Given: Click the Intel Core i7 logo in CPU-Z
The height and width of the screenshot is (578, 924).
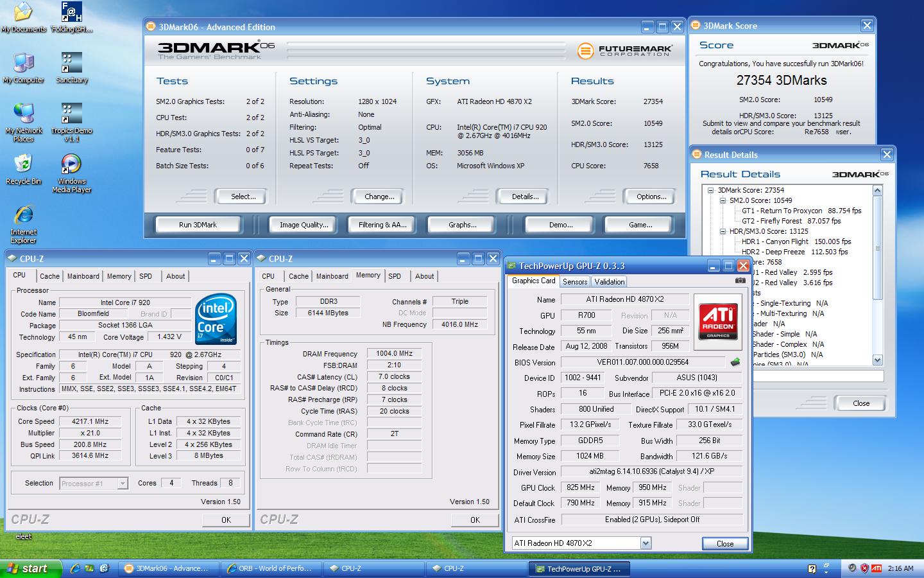Looking at the screenshot, I should (216, 319).
